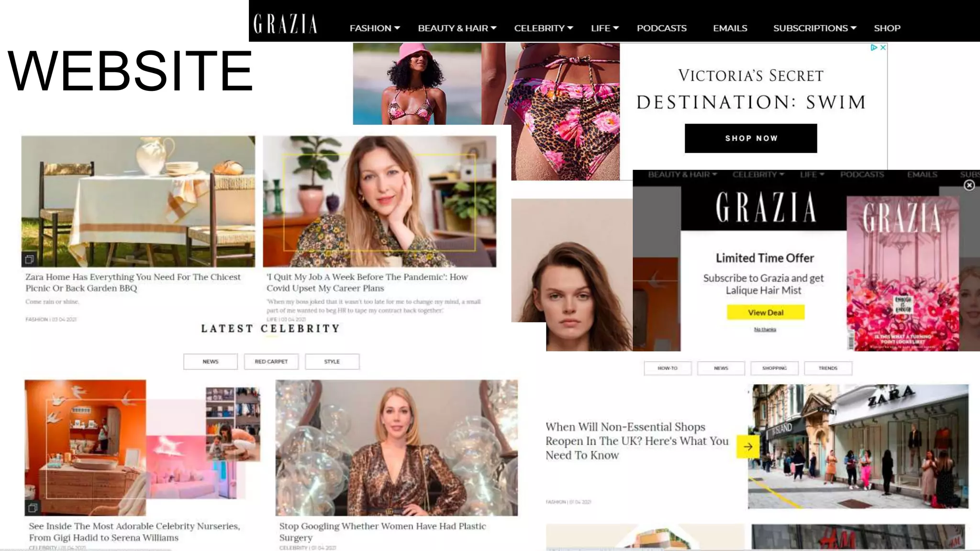Click the SHOP NOW button
980x551 pixels.
pos(751,138)
